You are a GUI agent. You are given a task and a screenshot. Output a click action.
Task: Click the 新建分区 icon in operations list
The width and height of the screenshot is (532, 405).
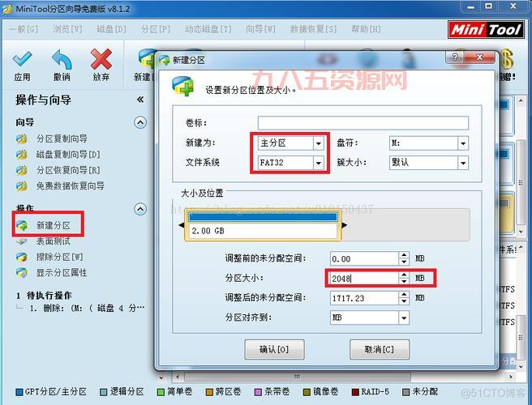[22, 225]
